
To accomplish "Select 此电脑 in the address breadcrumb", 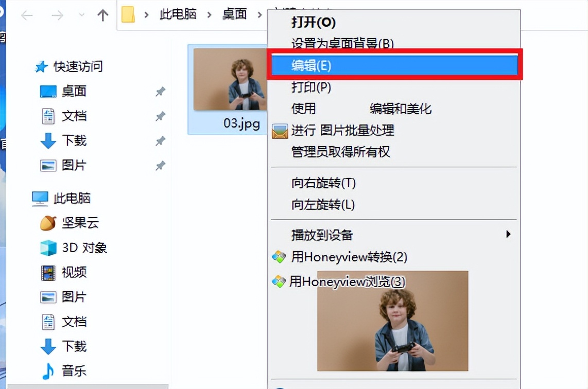I will [178, 14].
